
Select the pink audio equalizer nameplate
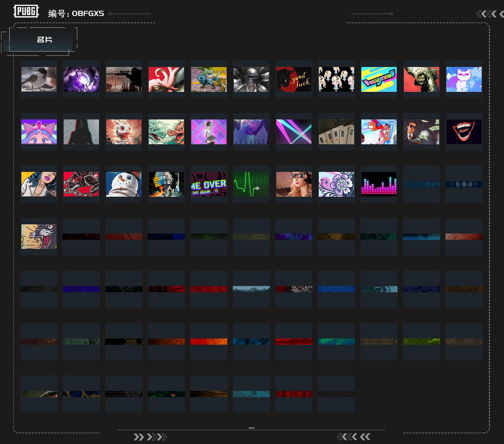coord(379,184)
